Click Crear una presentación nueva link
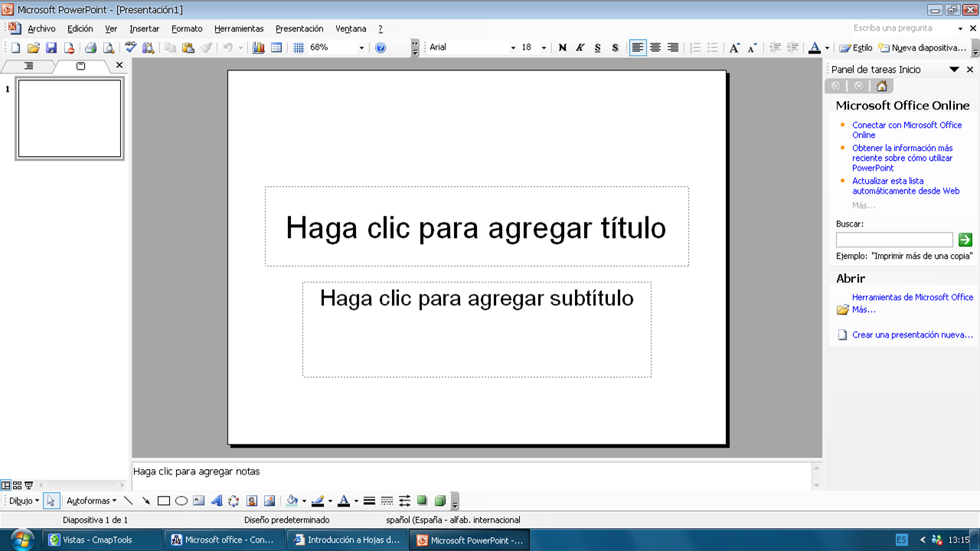 tap(913, 335)
